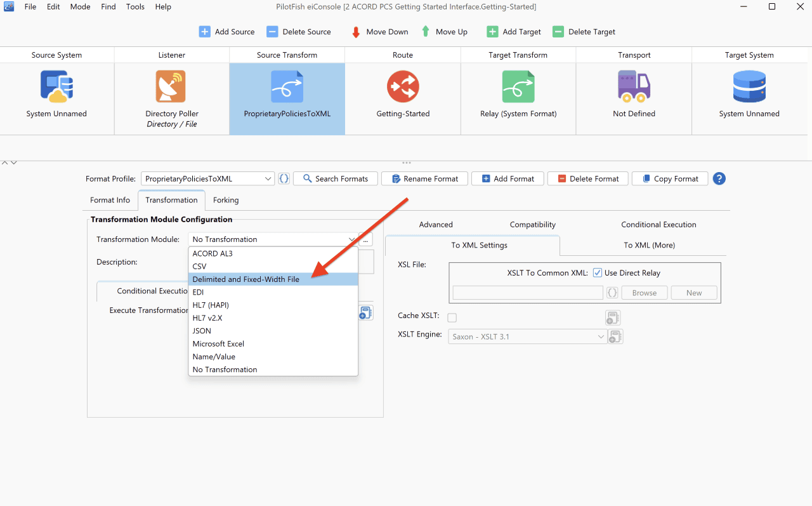Open the Getting-Started route icon

pyautogui.click(x=403, y=86)
